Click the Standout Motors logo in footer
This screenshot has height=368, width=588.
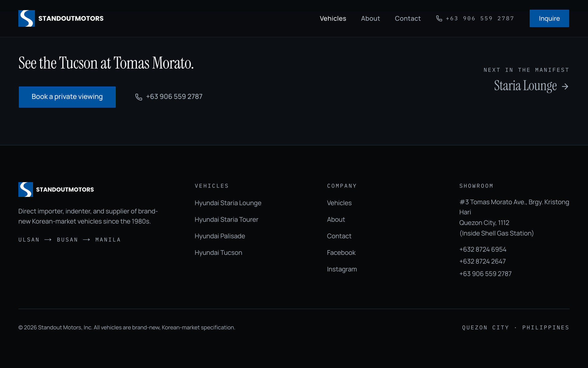tap(56, 190)
